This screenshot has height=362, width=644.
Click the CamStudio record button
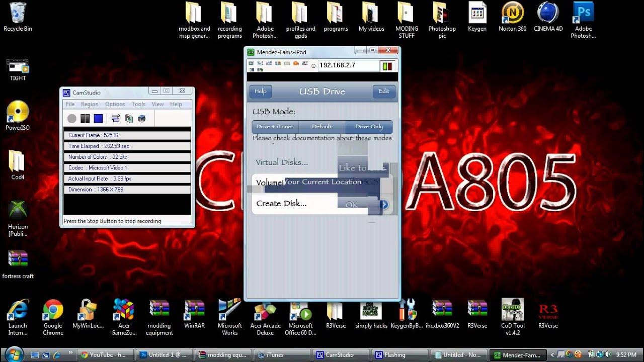pyautogui.click(x=72, y=119)
